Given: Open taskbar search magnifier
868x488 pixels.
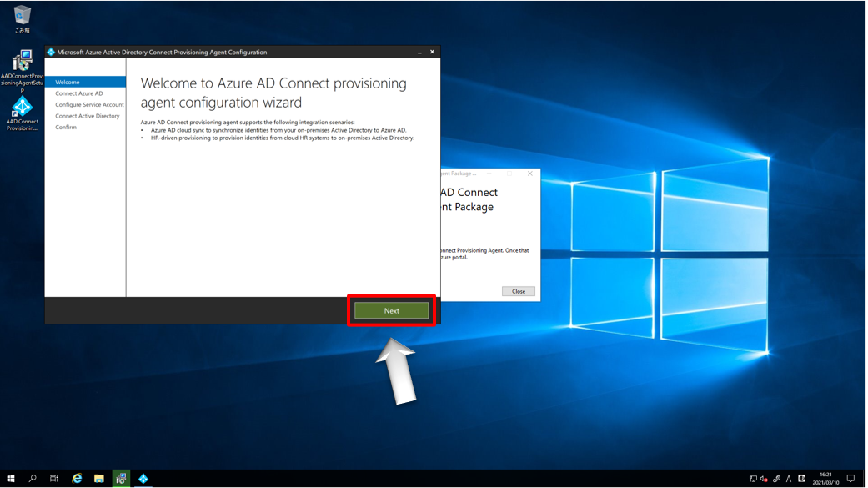Looking at the screenshot, I should point(33,479).
